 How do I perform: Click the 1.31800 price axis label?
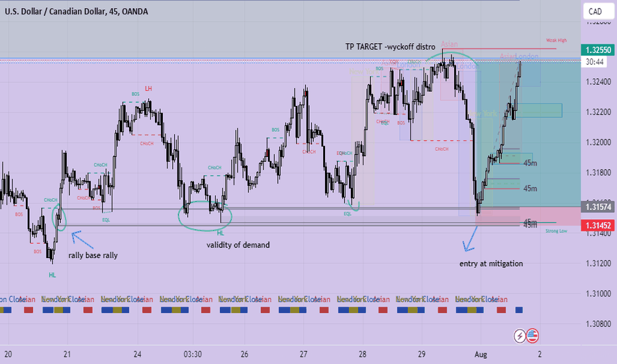click(598, 172)
